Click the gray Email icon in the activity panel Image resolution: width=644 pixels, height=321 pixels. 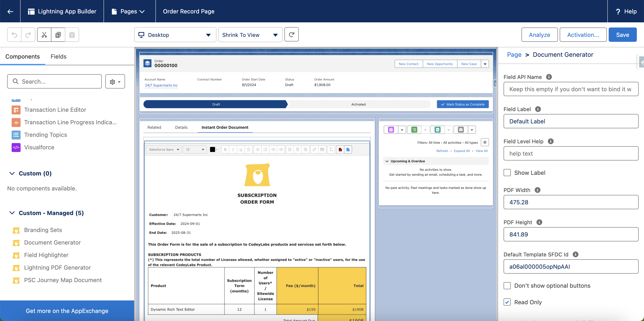(461, 129)
